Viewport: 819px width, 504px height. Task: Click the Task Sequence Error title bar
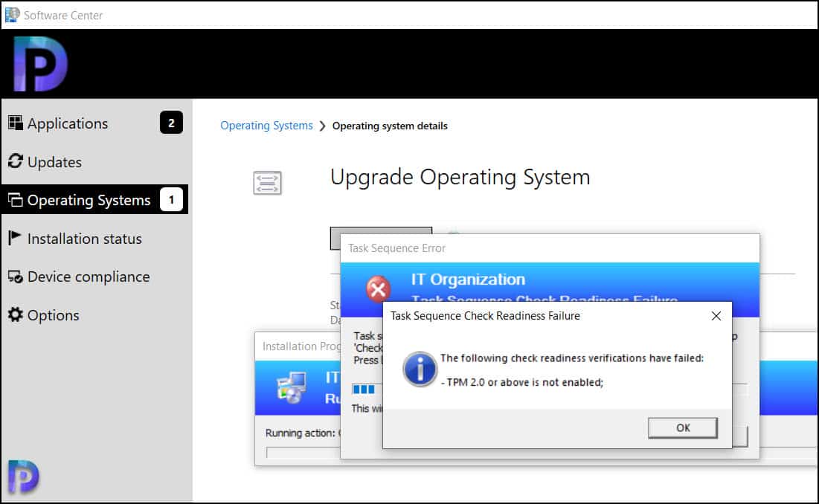pos(550,248)
